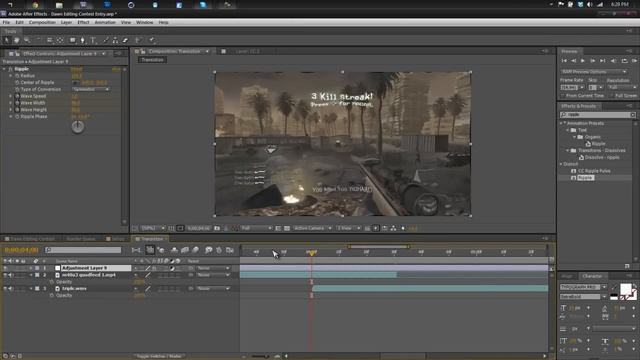Select the Roto Brush tool
This screenshot has width=640, height=360.
pos(138,40)
